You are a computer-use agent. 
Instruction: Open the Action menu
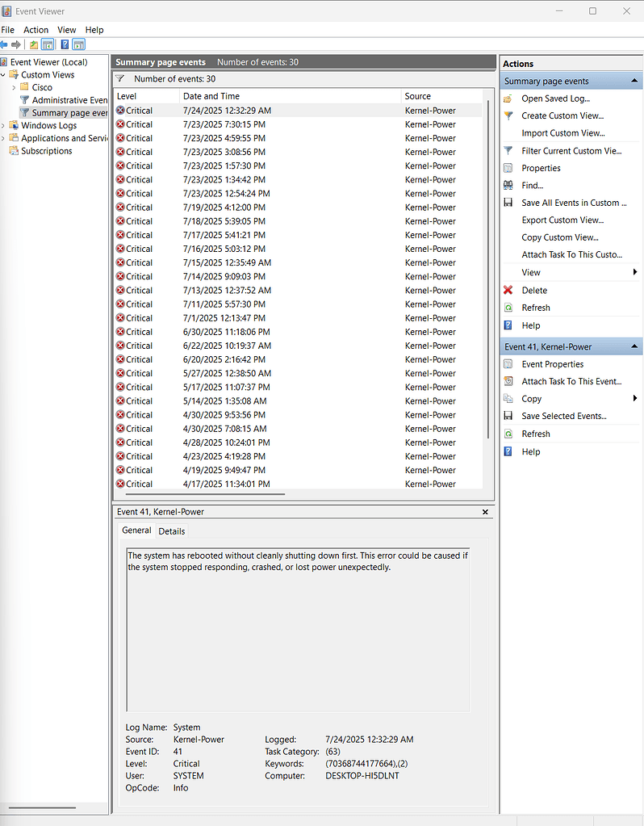pos(36,30)
